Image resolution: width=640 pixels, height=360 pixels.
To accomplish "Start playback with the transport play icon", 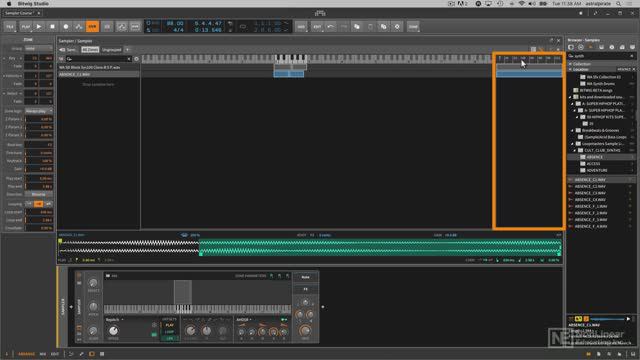I will click(39, 27).
